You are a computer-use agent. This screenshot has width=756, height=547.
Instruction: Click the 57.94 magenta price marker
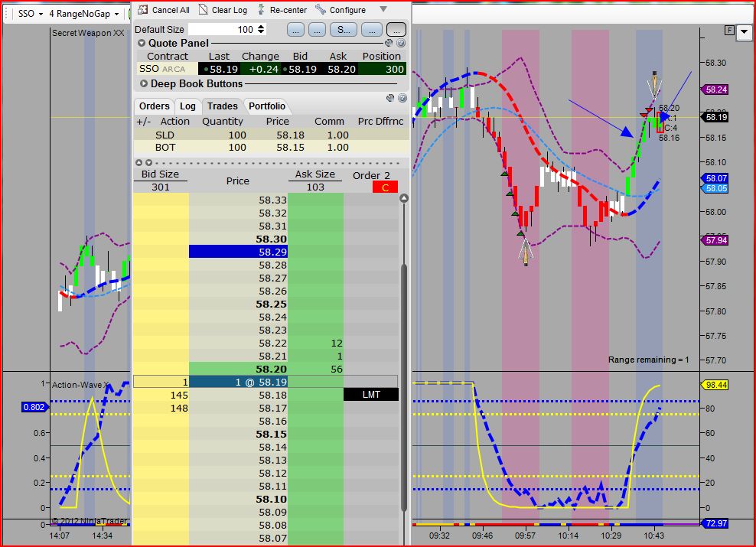715,240
